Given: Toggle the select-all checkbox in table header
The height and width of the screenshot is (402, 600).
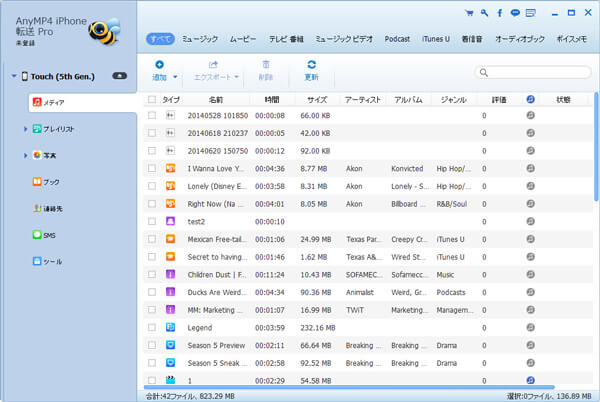Looking at the screenshot, I should pyautogui.click(x=152, y=100).
